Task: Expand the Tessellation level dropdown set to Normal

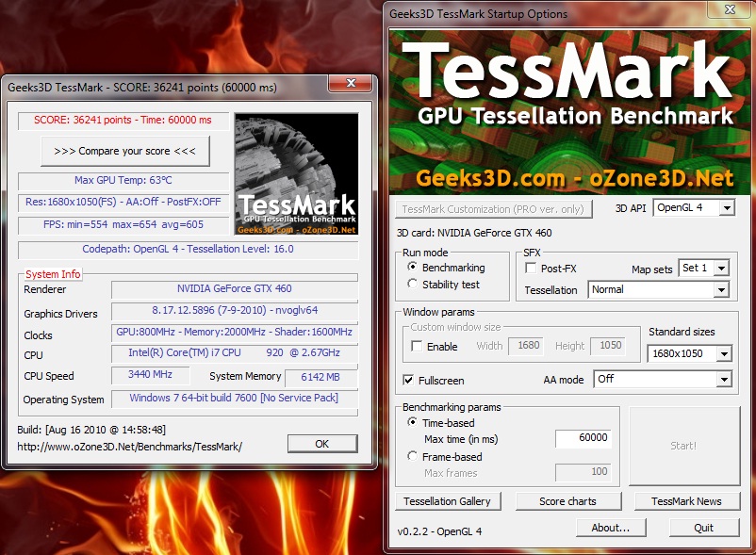Action: pyautogui.click(x=658, y=289)
